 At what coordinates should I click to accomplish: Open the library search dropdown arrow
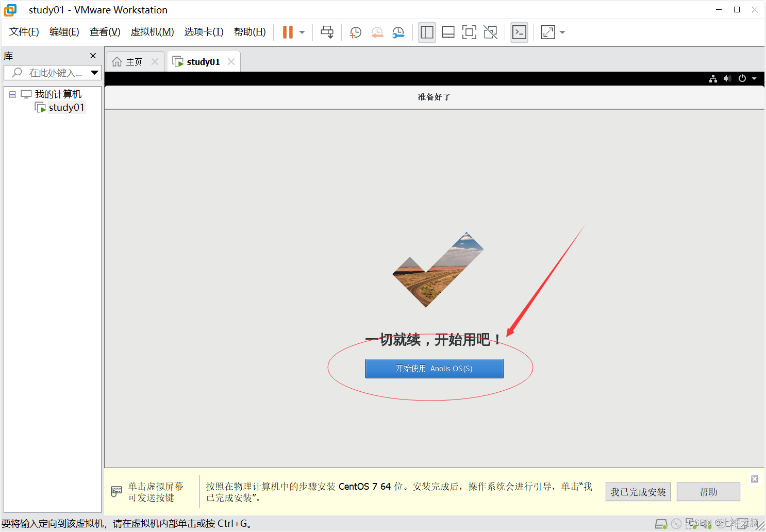click(94, 73)
